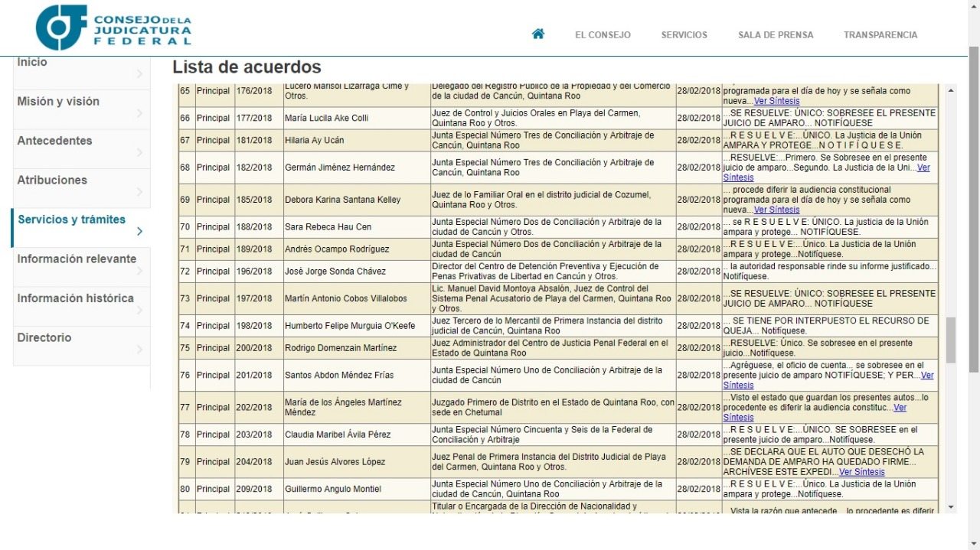Image resolution: width=980 pixels, height=550 pixels.
Task: Select Antecedentes in the sidebar
Action: click(54, 141)
